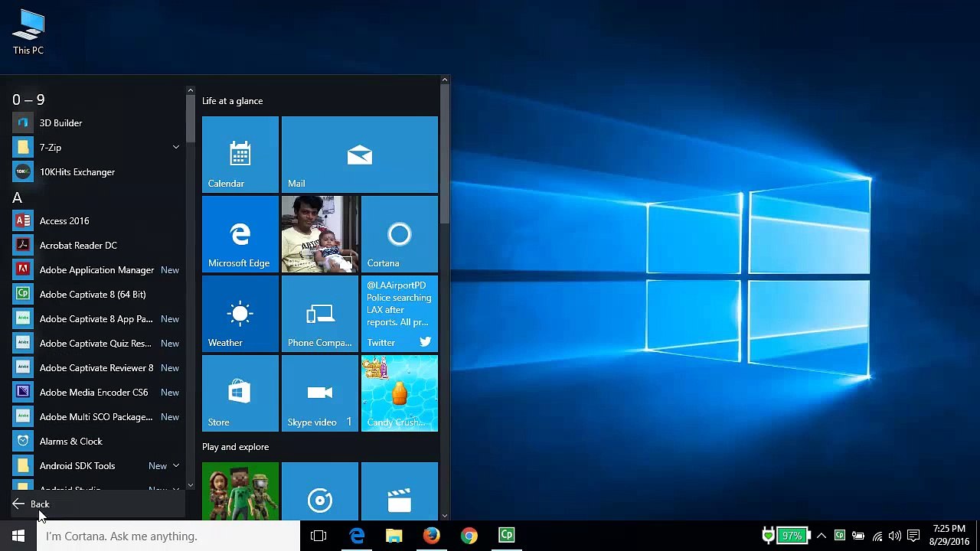The width and height of the screenshot is (980, 551).
Task: Select the This PC desktop icon
Action: [x=28, y=32]
